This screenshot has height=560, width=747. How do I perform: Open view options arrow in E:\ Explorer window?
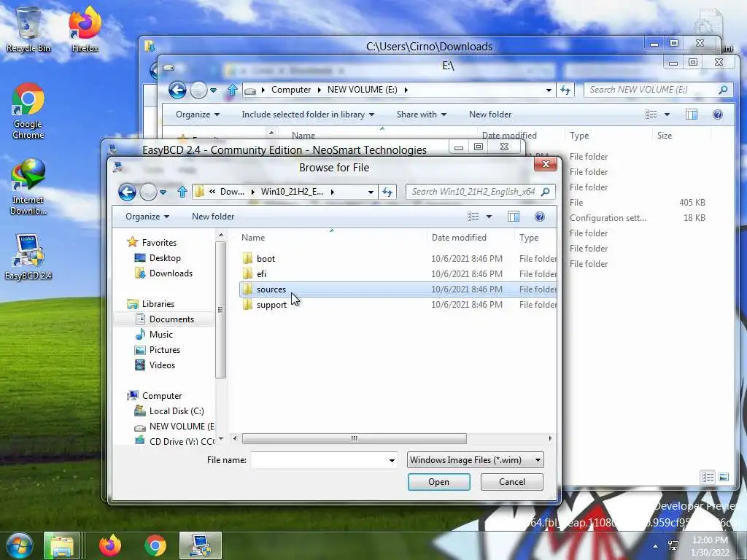pos(667,114)
